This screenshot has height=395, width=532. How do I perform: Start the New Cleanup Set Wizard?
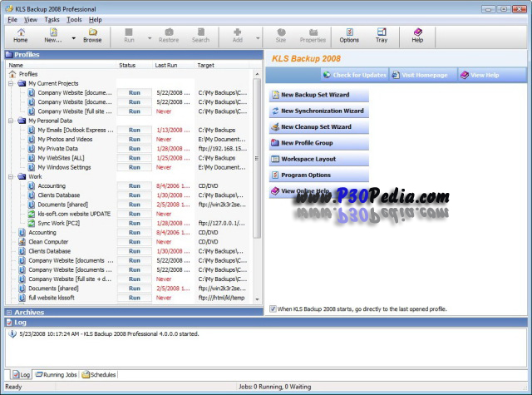pyautogui.click(x=319, y=126)
